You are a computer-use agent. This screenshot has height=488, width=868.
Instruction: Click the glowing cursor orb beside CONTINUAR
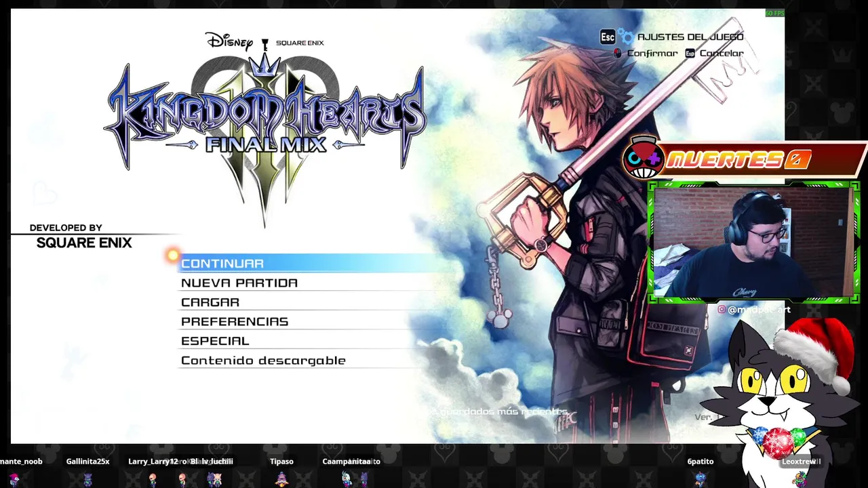pos(173,256)
